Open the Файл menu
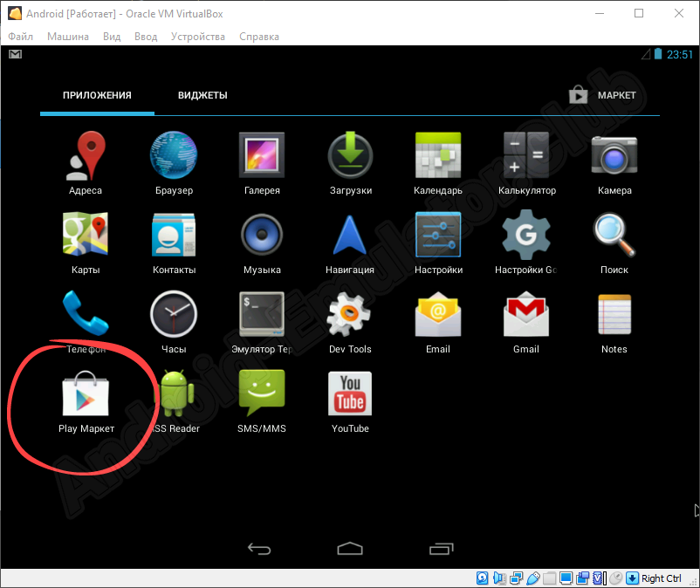The width and height of the screenshot is (700, 588). [x=21, y=37]
